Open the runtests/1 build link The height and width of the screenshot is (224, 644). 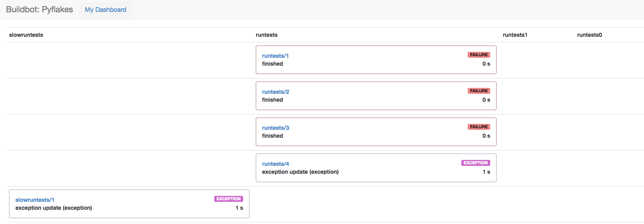tap(275, 56)
